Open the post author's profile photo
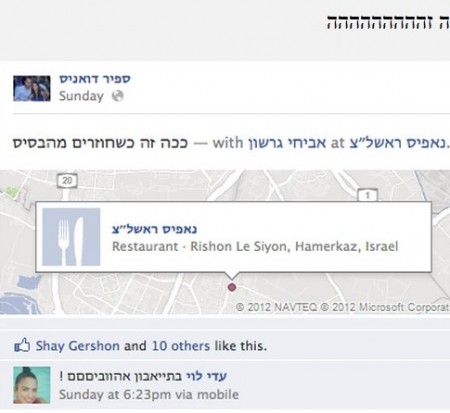 [32, 88]
